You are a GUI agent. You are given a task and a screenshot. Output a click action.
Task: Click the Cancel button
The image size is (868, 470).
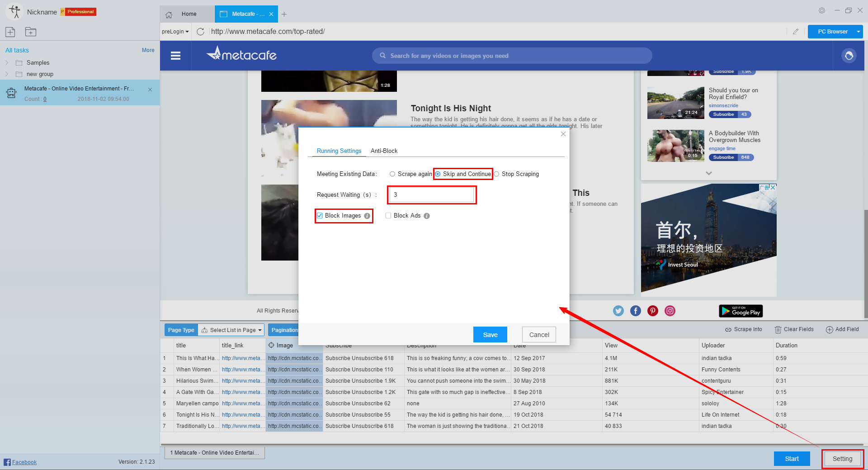coord(539,335)
